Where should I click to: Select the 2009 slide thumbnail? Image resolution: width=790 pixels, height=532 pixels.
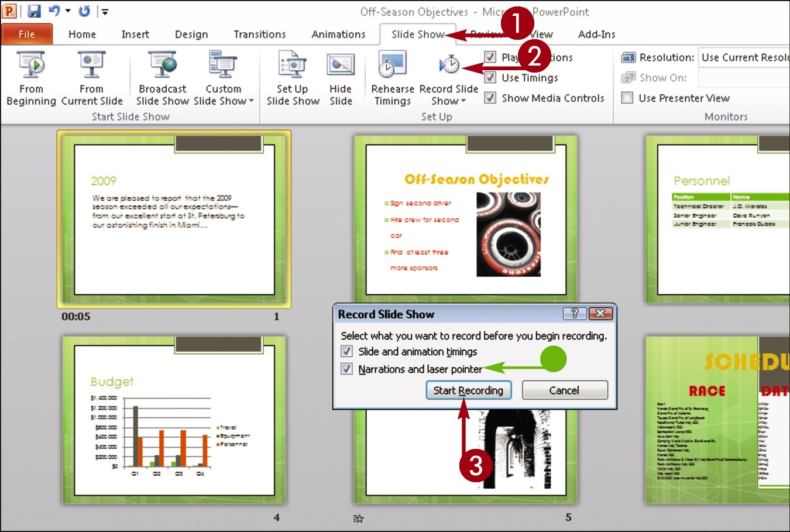pyautogui.click(x=174, y=219)
